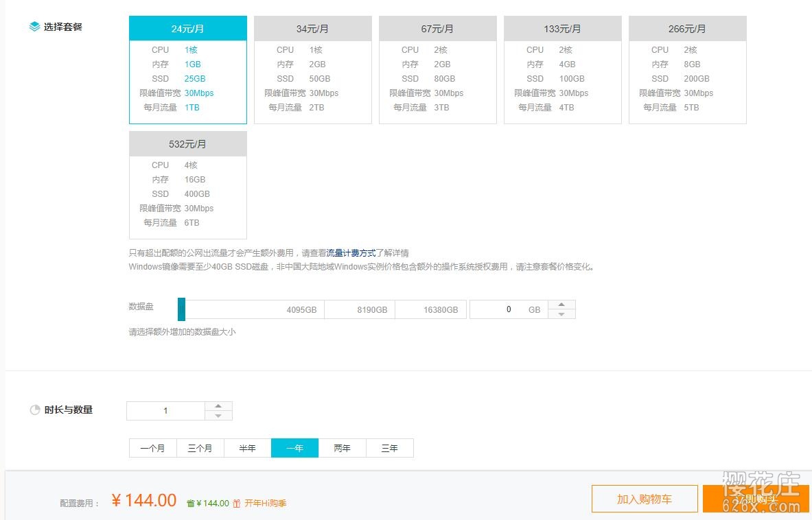This screenshot has height=520, width=812.
Task: Select the 两年 duration
Action: (343, 448)
